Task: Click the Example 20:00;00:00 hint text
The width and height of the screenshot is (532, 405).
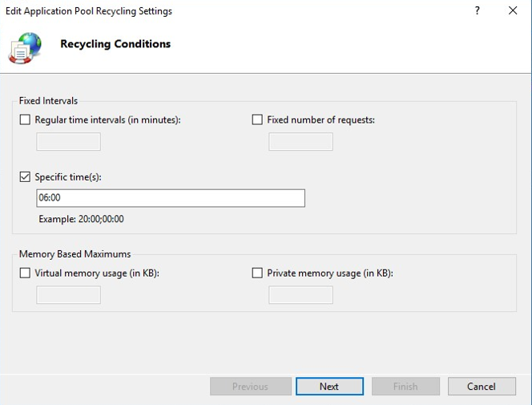Action: click(x=81, y=219)
